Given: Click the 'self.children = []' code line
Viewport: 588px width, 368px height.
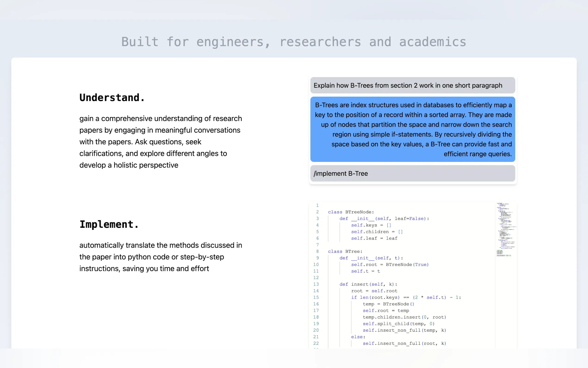Looking at the screenshot, I should [x=377, y=232].
